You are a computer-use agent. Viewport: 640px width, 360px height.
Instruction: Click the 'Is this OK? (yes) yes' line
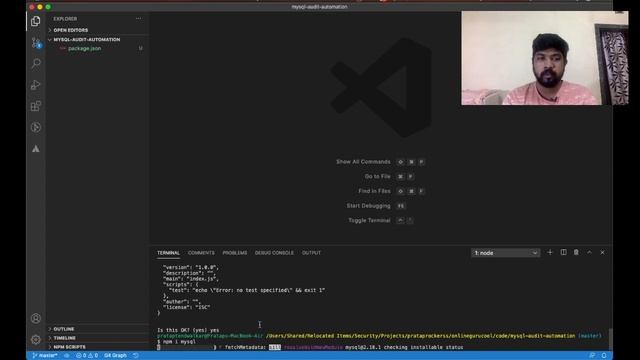pos(188,330)
